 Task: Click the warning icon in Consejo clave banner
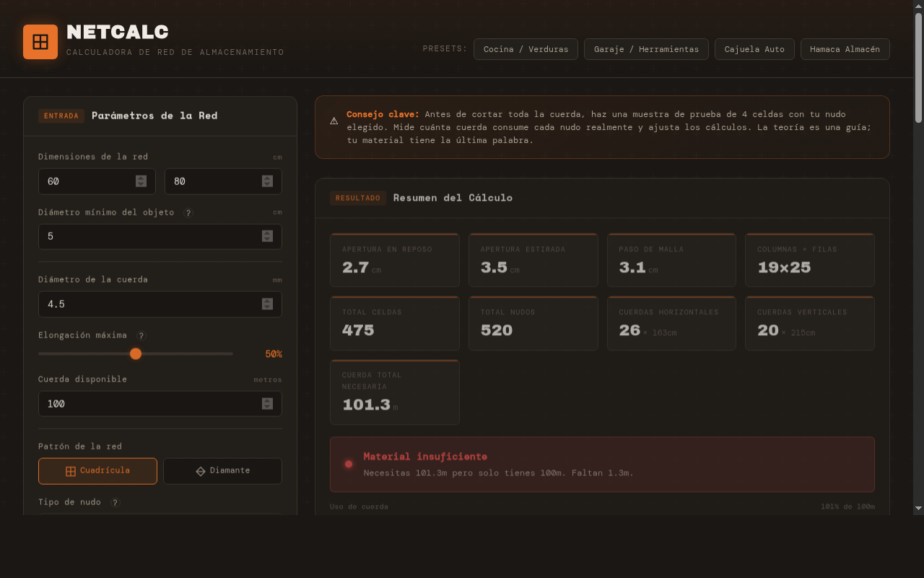(334, 121)
